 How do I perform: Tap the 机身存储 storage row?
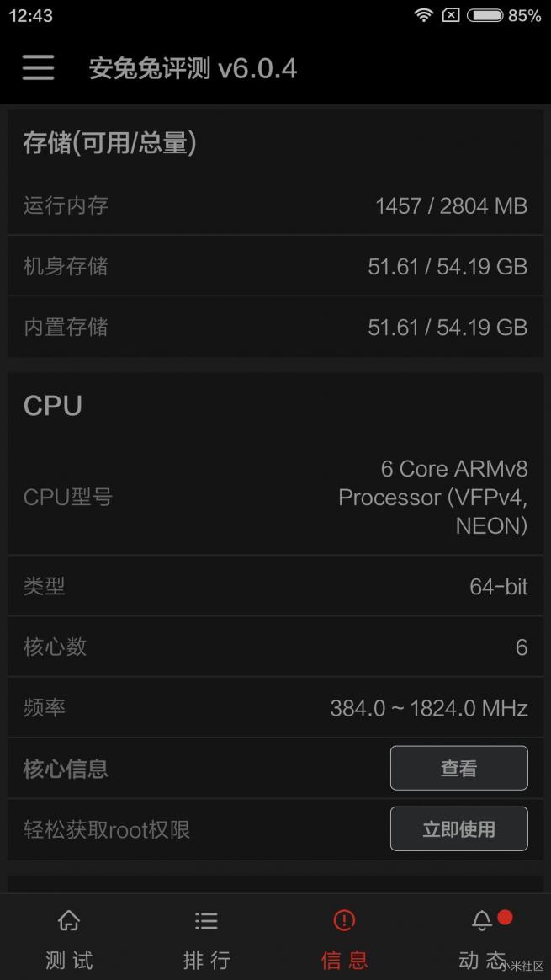[275, 266]
